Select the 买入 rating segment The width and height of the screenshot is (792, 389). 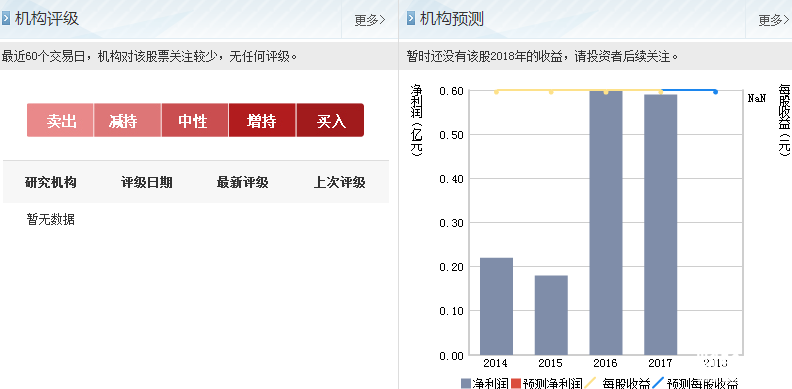(x=330, y=120)
